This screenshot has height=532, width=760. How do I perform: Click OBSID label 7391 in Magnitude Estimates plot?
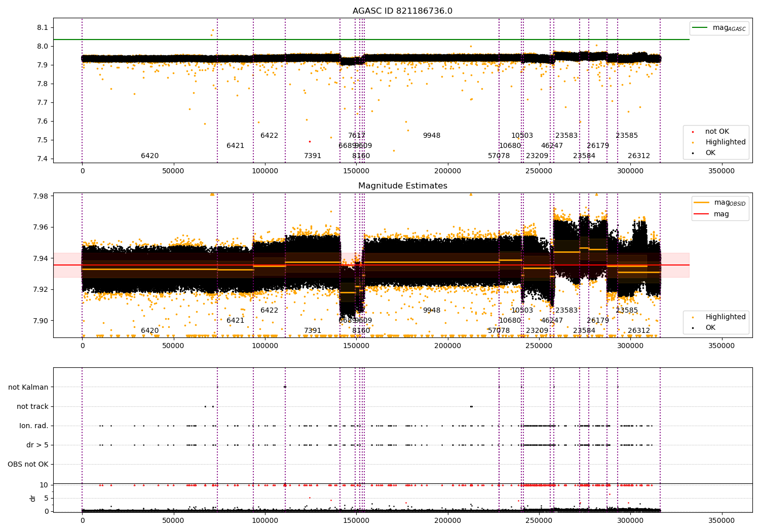tap(313, 331)
